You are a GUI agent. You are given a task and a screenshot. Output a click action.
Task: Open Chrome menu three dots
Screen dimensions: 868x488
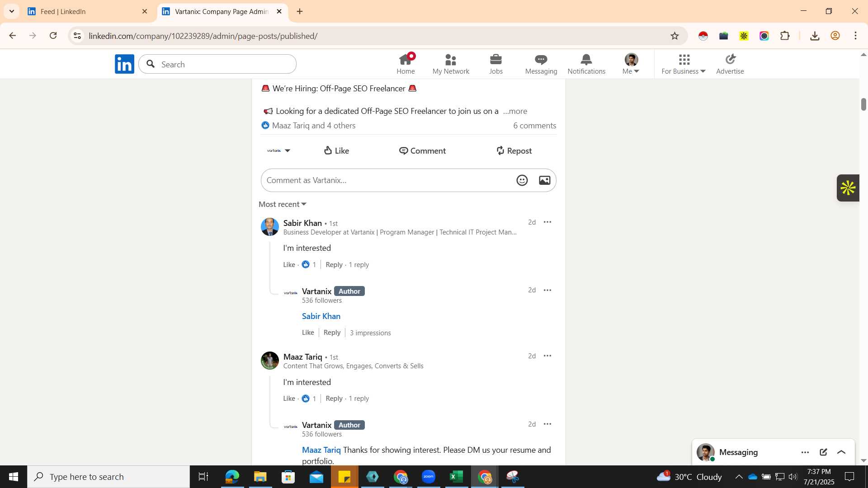[856, 36]
